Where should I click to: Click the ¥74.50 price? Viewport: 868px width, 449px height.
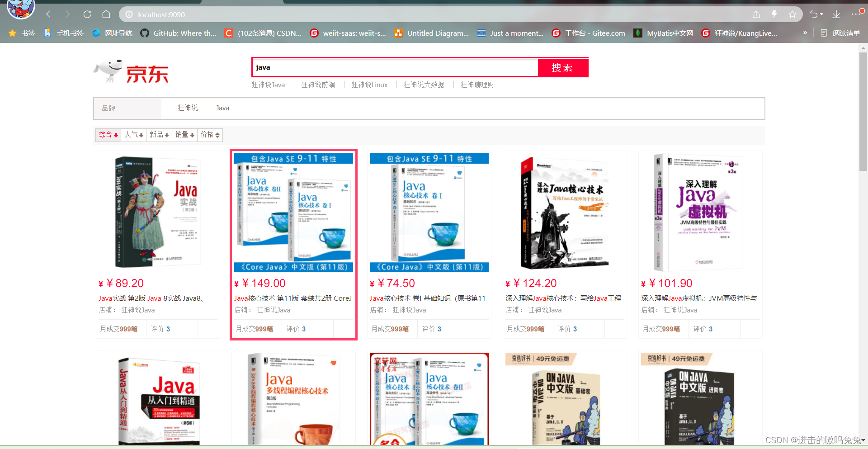pos(392,283)
